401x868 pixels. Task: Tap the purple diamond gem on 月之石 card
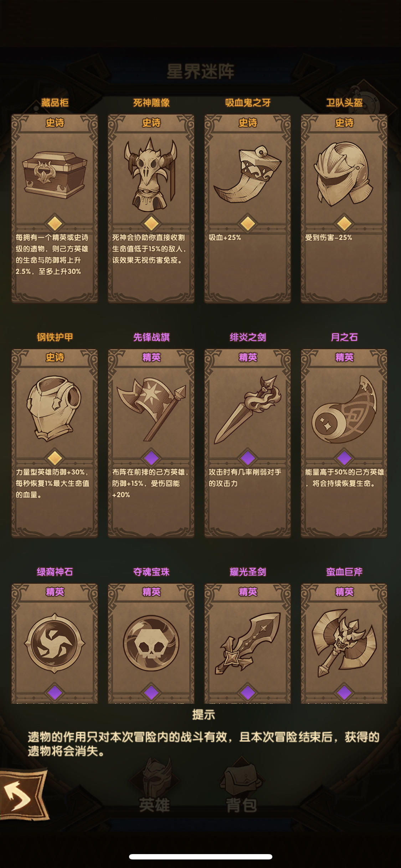click(x=344, y=458)
